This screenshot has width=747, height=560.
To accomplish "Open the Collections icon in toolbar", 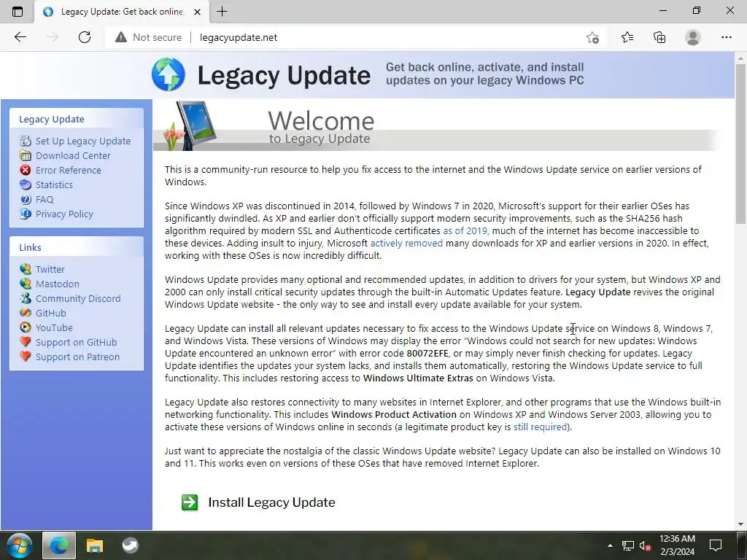I will [659, 37].
